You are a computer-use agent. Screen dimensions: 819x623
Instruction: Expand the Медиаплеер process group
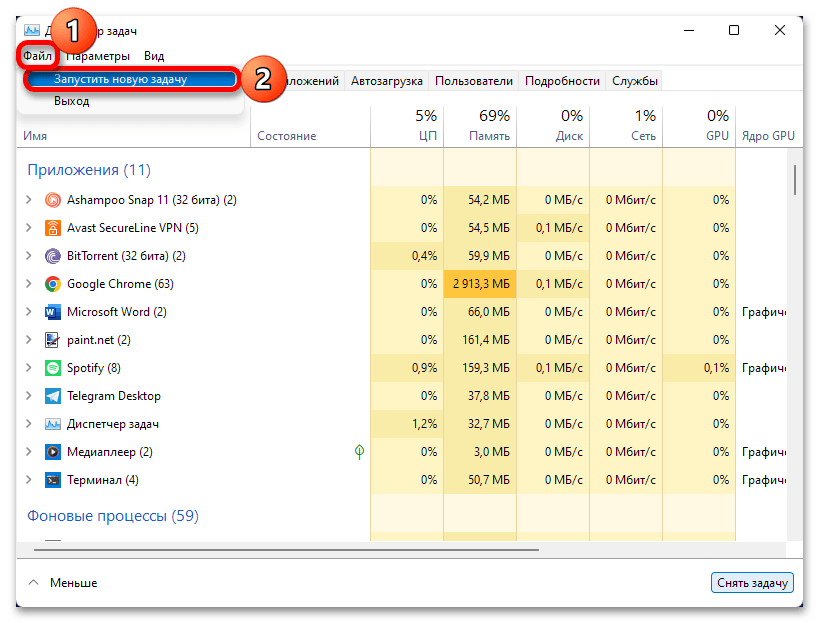tap(29, 451)
